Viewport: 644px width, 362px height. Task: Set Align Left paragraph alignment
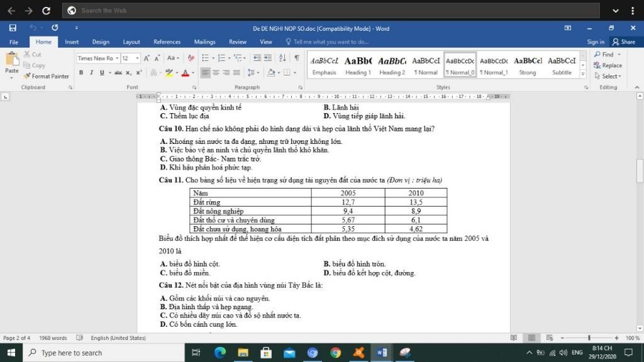coord(206,73)
